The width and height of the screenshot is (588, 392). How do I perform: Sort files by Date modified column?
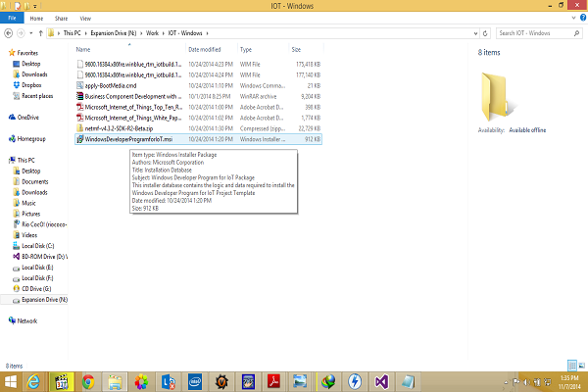tap(212, 50)
